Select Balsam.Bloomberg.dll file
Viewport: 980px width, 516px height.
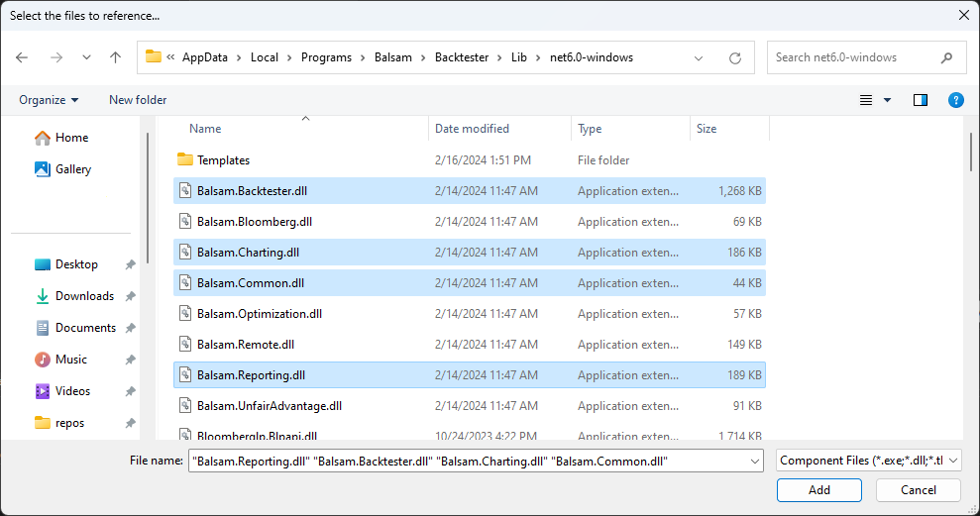point(470,222)
